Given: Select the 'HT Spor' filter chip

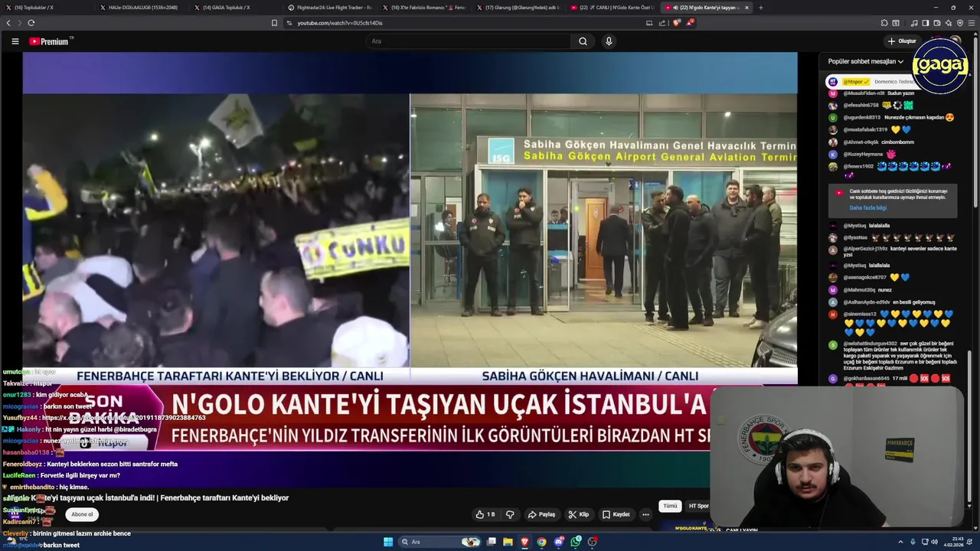Looking at the screenshot, I should coord(698,506).
